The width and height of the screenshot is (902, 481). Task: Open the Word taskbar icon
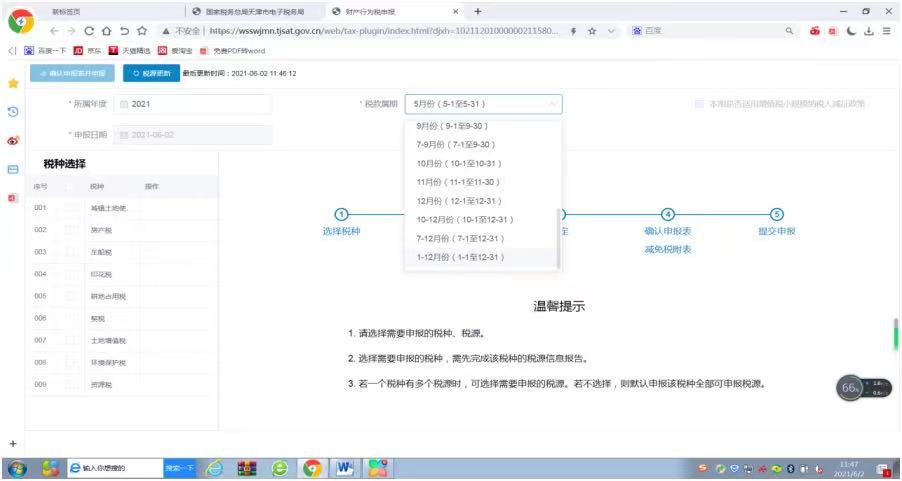pos(345,469)
